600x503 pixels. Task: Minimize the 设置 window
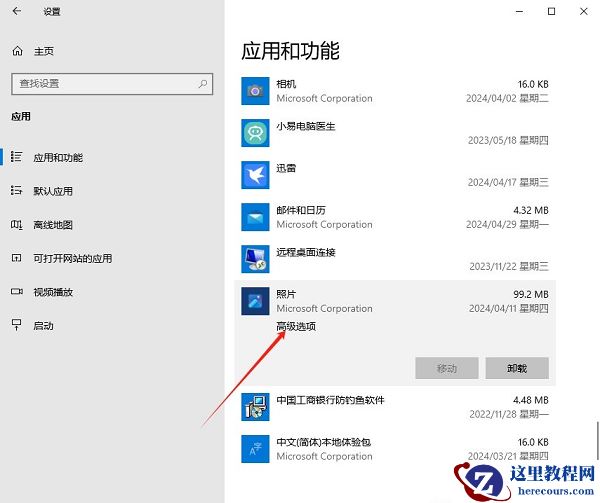(x=519, y=11)
